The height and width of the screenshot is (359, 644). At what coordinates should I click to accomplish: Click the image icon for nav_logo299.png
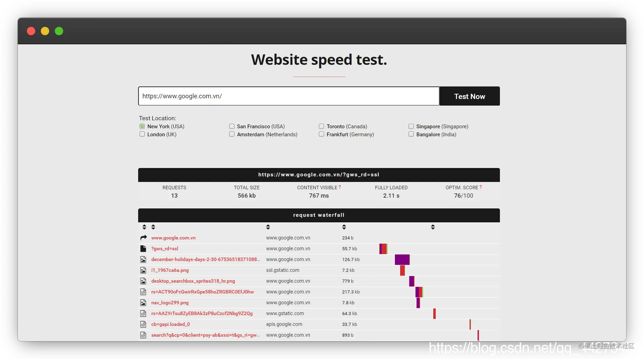click(x=143, y=303)
